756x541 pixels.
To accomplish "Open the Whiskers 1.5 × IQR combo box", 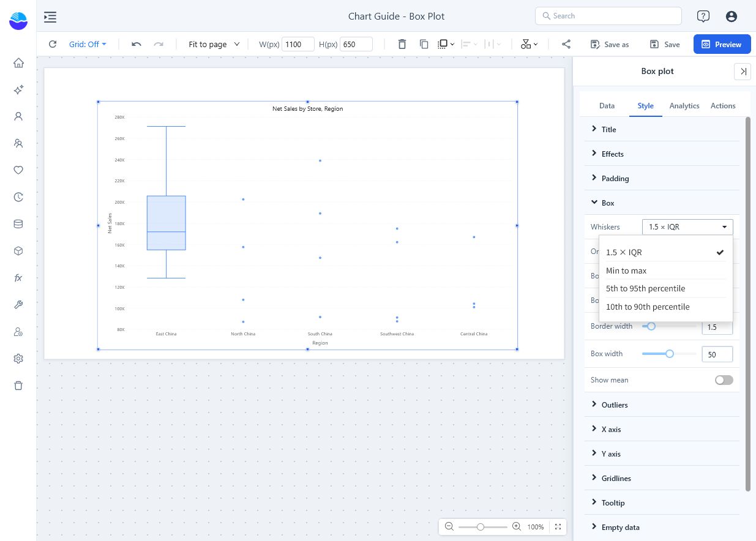I will [687, 227].
